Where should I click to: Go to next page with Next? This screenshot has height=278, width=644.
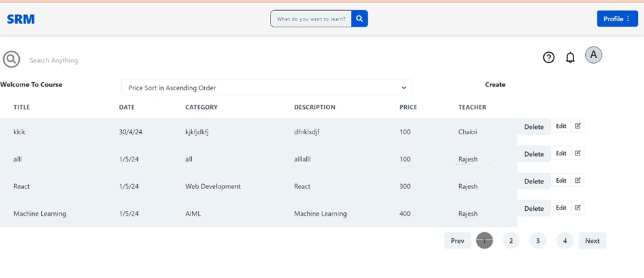point(592,240)
